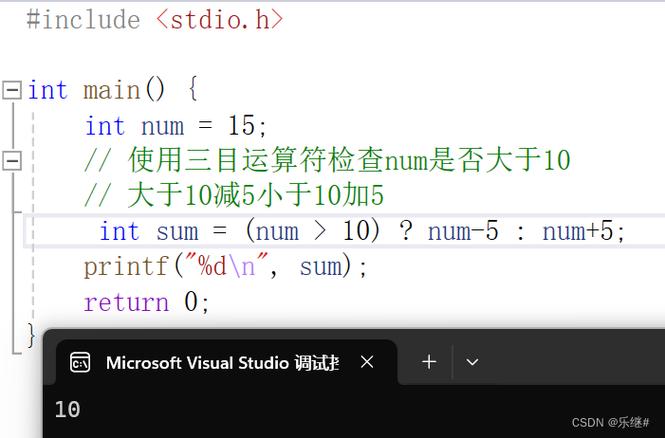Close the Visual Studio debug console tab
This screenshot has height=438, width=665.
point(367,362)
